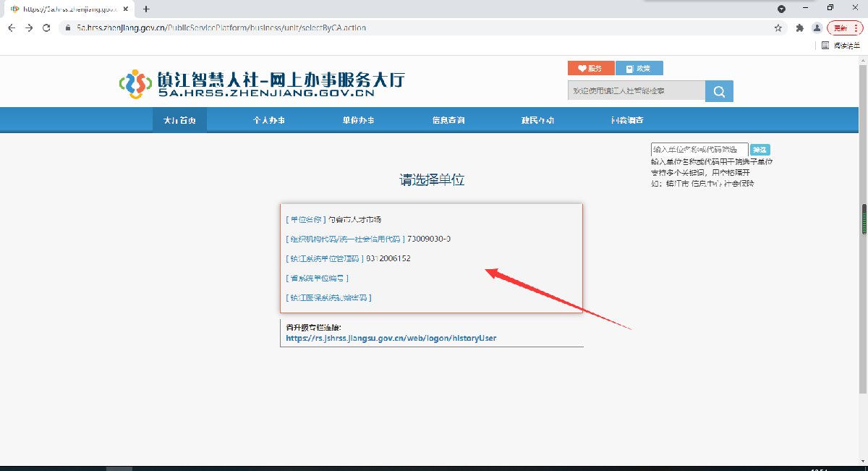
Task: Click the smart search input field
Action: 636,91
